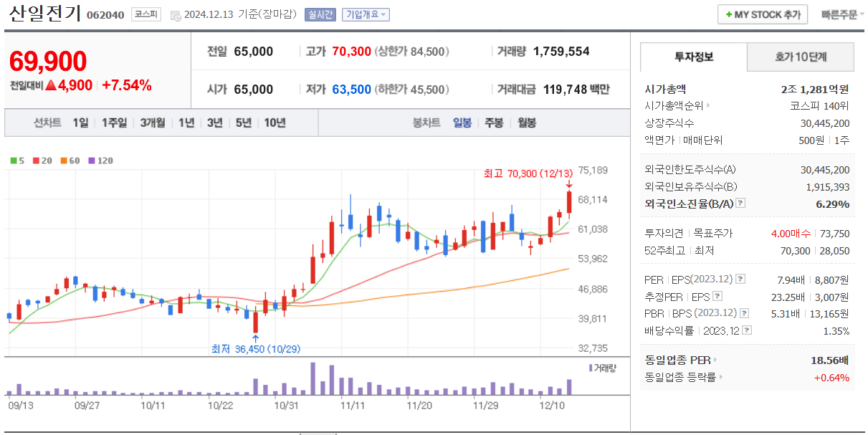Click the MY STOCK 추가 button
The height and width of the screenshot is (435, 868).
[763, 14]
